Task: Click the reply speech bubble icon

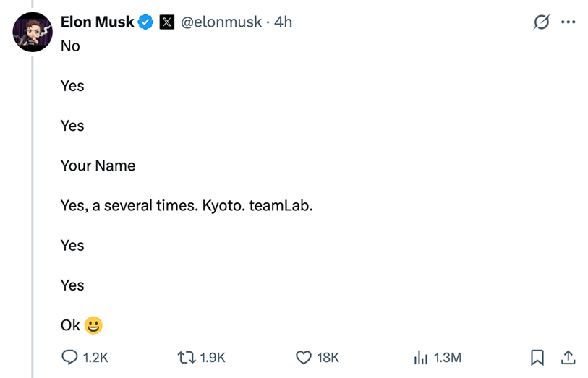Action: (70, 357)
